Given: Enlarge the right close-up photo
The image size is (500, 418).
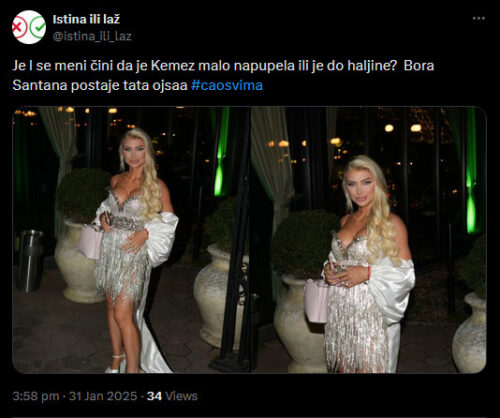Looking at the screenshot, I should (369, 240).
